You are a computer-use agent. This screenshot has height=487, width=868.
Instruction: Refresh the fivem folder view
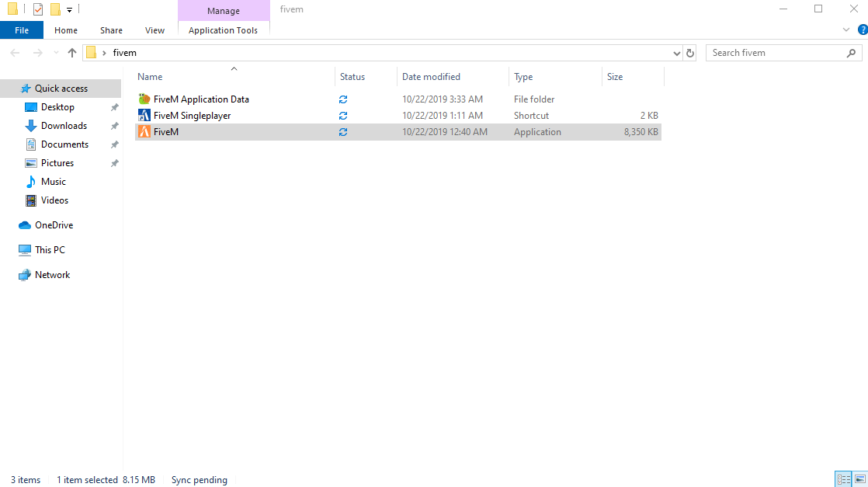(x=689, y=53)
